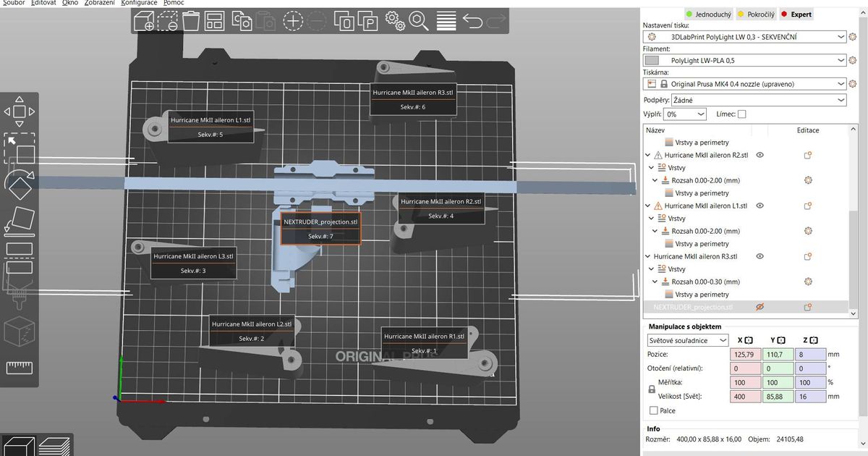Screen dimensions: 868x456
Task: Open the Search tool (magnifier icon)
Action: 417,21
